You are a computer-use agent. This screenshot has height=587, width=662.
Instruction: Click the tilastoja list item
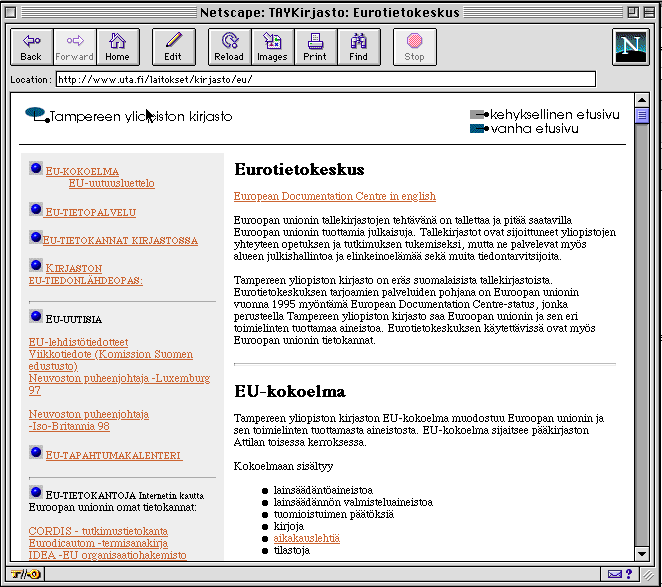point(292,550)
